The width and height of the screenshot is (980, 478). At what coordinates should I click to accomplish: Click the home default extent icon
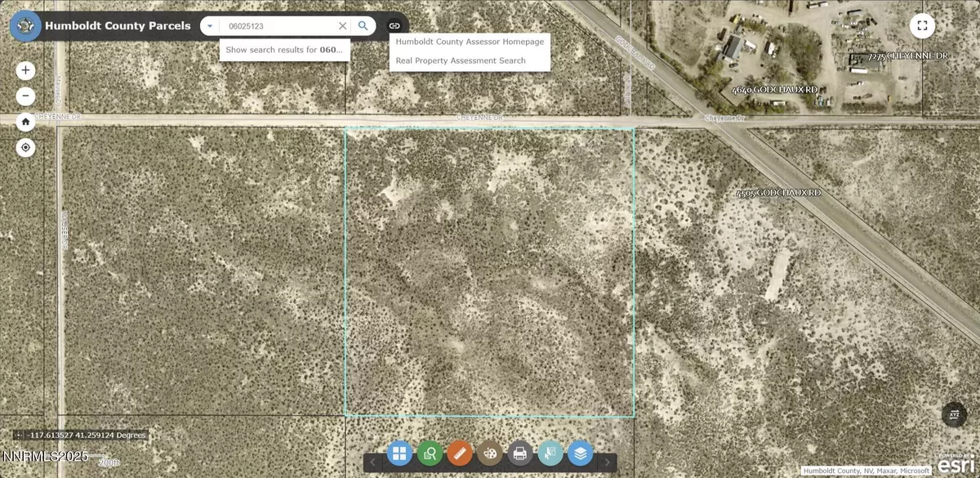coord(25,122)
